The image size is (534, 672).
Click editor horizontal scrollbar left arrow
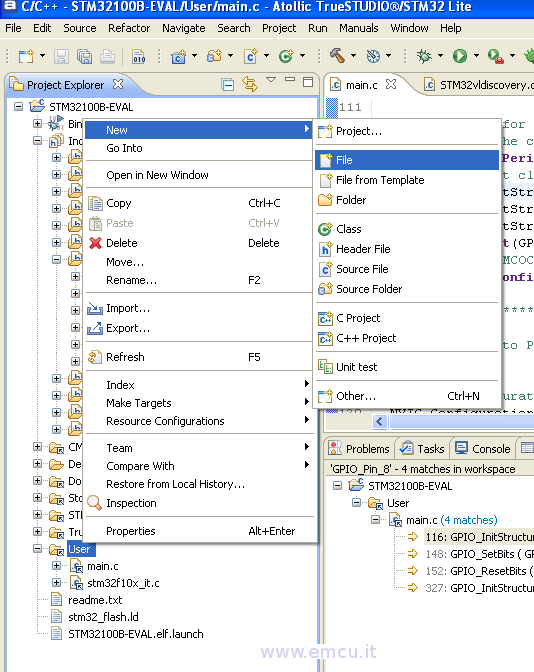379,422
